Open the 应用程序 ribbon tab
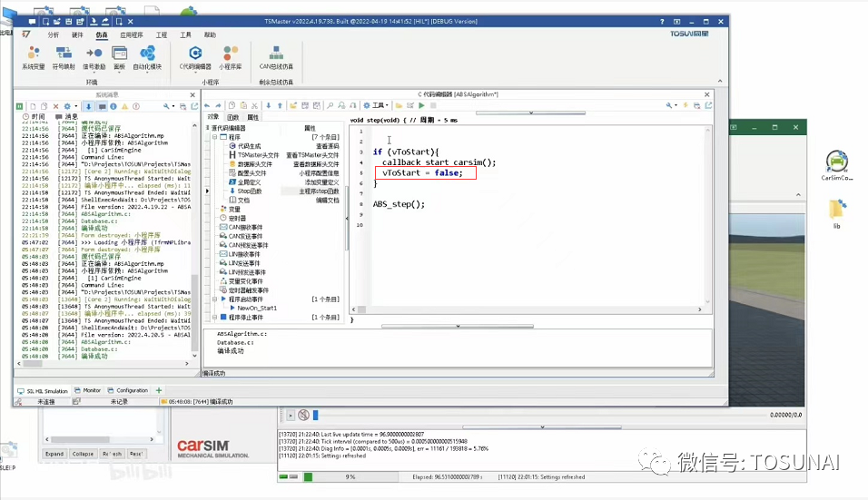 pos(132,34)
